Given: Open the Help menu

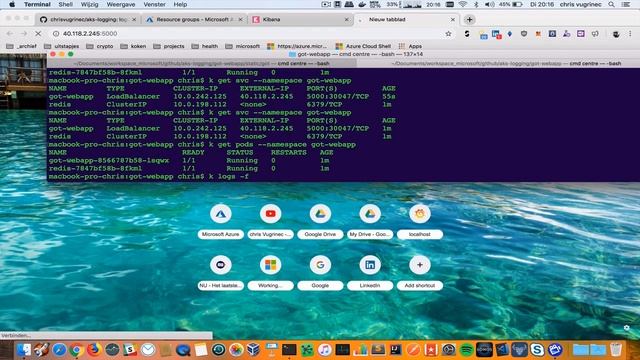Looking at the screenshot, I should pyautogui.click(x=180, y=4).
